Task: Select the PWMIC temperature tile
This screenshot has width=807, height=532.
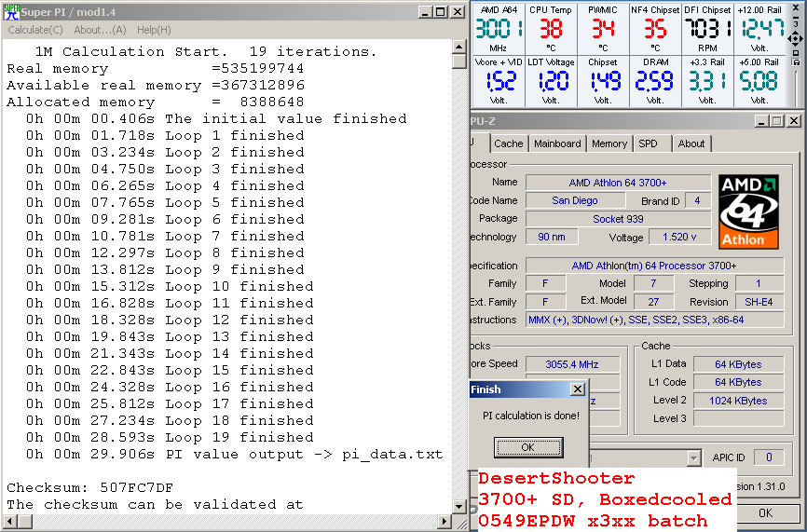Action: click(603, 28)
